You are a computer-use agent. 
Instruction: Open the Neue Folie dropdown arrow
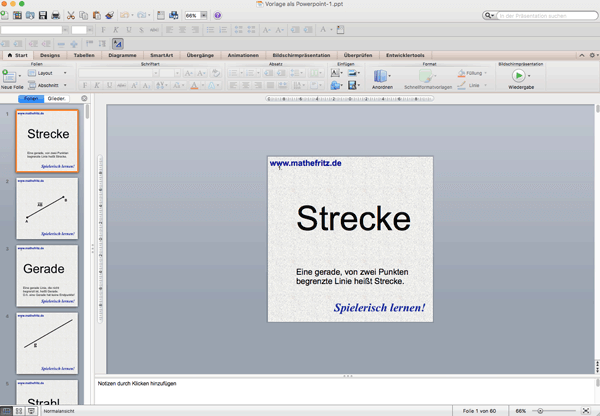click(20, 76)
